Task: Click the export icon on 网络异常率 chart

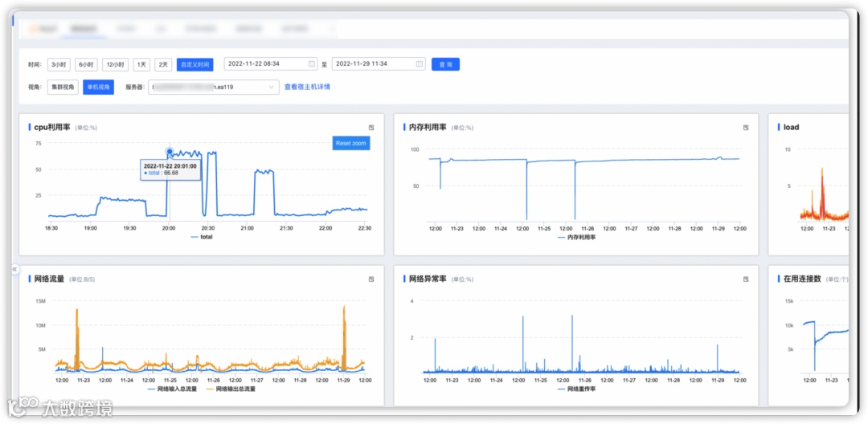Action: coord(746,279)
